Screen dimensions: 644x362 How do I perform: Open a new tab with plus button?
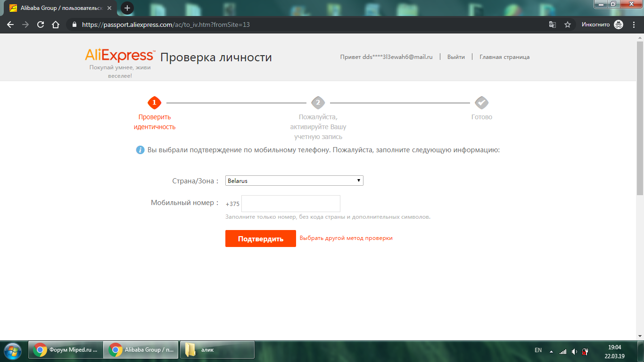(127, 8)
